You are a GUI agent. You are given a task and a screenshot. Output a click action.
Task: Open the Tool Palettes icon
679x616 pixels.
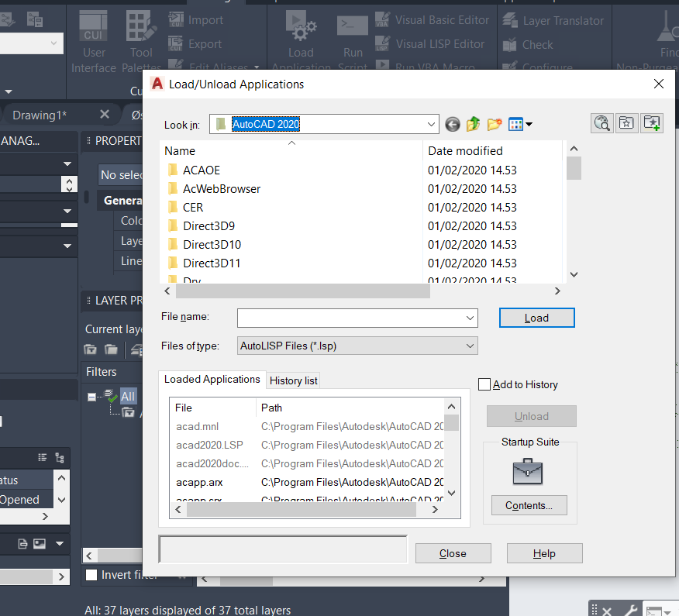[141, 27]
